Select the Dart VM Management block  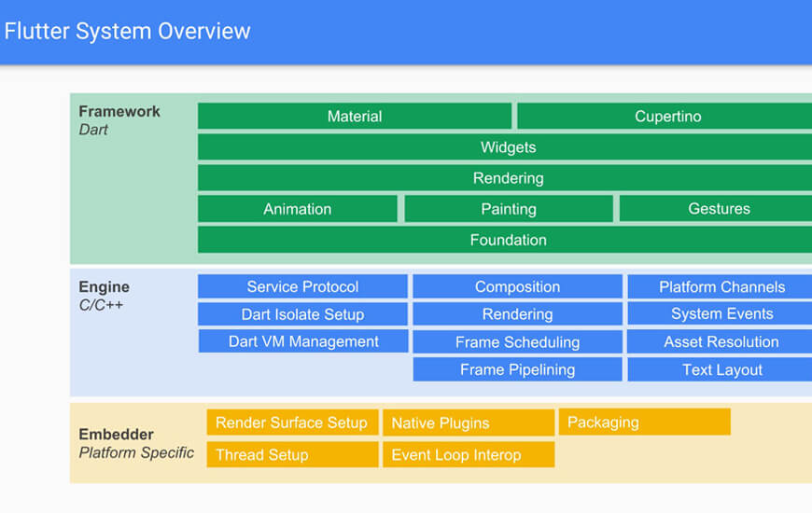(x=303, y=341)
